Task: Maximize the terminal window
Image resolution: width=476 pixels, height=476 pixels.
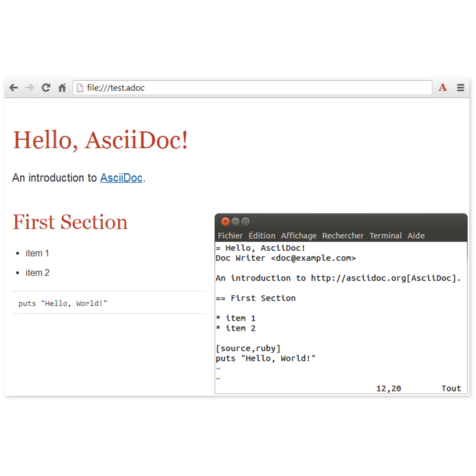Action: point(245,222)
